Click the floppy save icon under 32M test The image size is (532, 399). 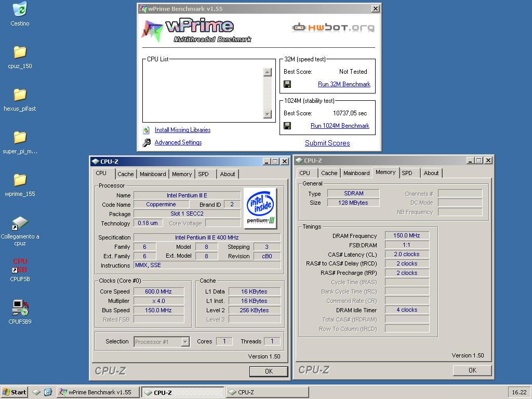(287, 84)
